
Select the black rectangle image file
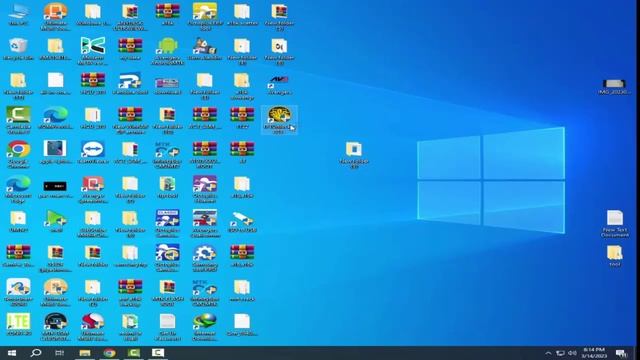[x=56, y=189]
